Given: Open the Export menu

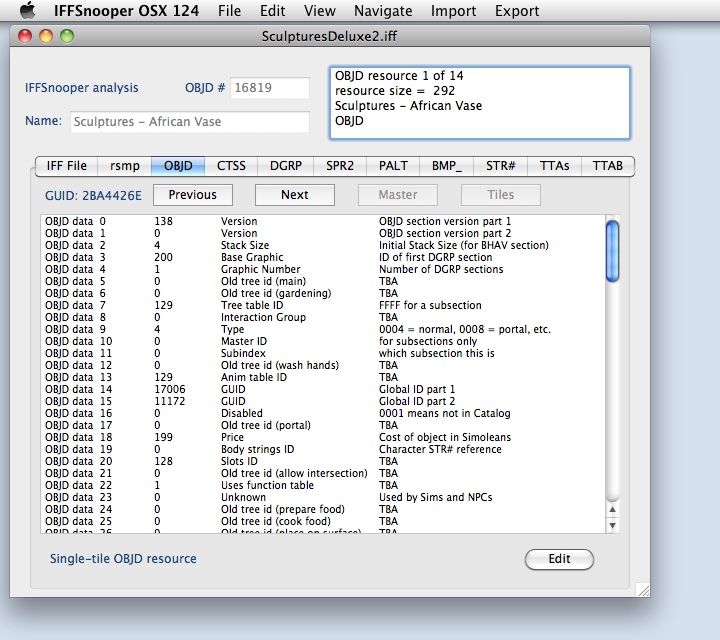Looking at the screenshot, I should (x=517, y=11).
